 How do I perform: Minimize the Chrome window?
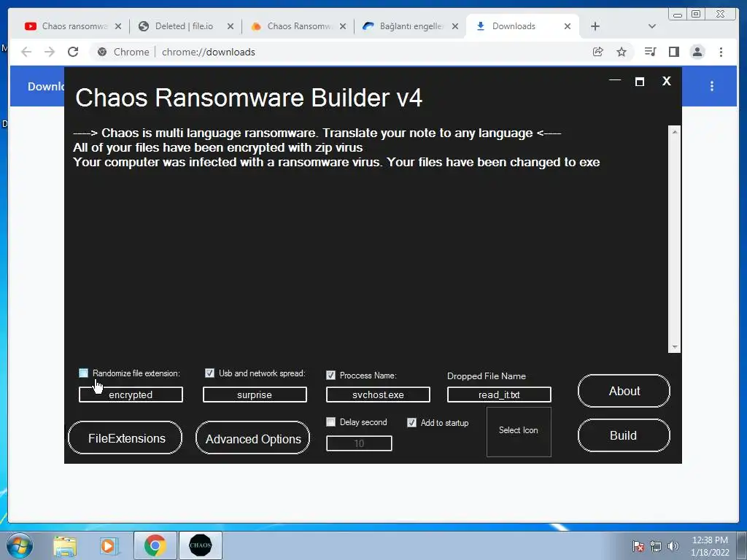click(678, 15)
